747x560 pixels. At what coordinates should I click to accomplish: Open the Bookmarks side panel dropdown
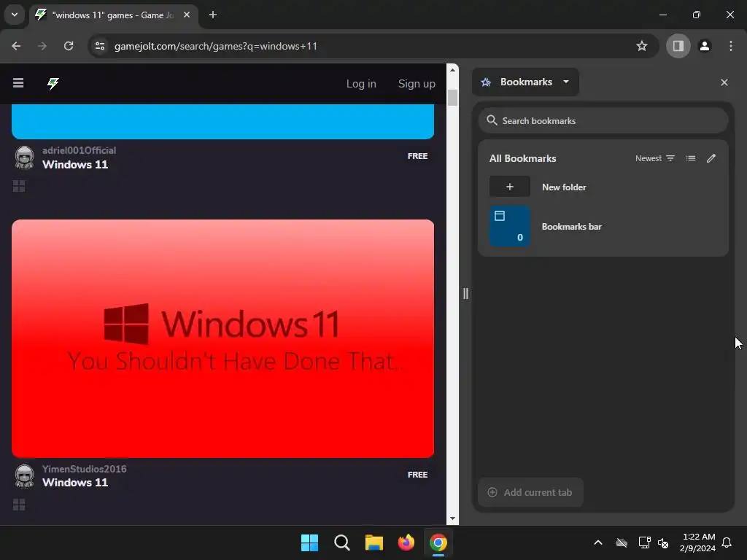tap(525, 82)
